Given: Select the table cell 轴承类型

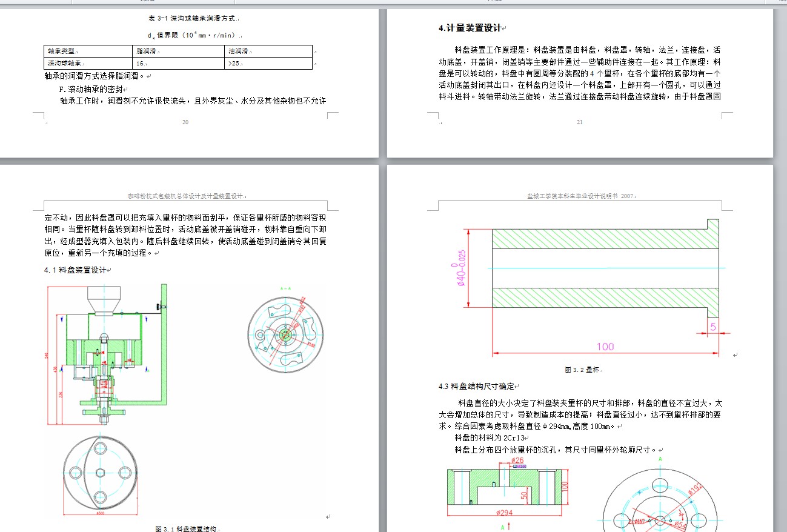Looking at the screenshot, I should [88, 51].
